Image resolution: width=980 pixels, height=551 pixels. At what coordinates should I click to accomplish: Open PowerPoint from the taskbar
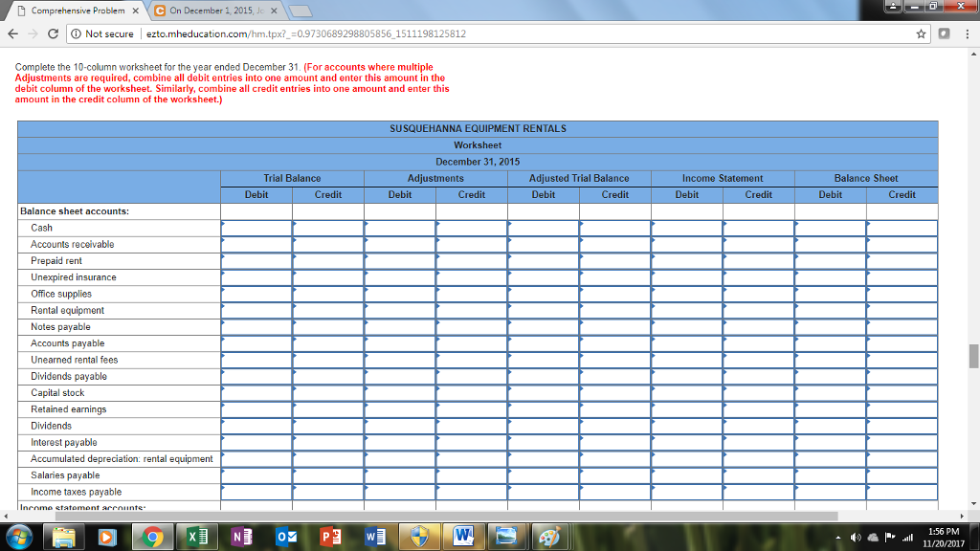tap(330, 535)
